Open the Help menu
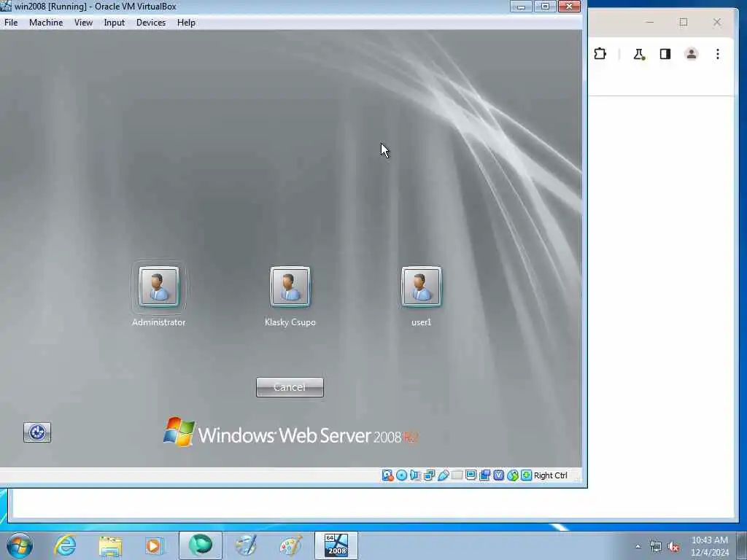 (x=186, y=23)
